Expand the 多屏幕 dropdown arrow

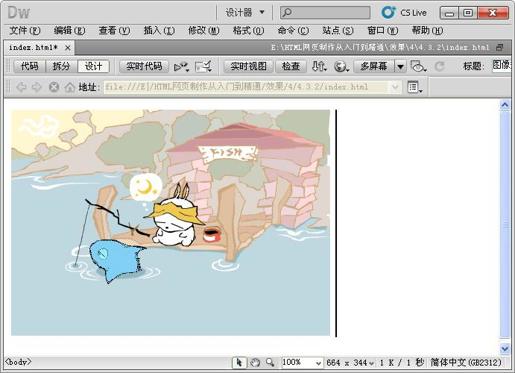pos(400,66)
